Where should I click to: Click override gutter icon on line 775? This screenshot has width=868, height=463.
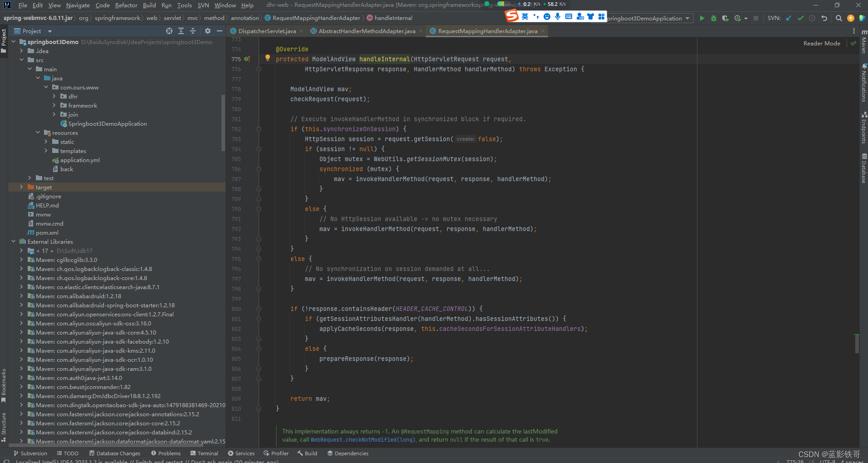247,59
